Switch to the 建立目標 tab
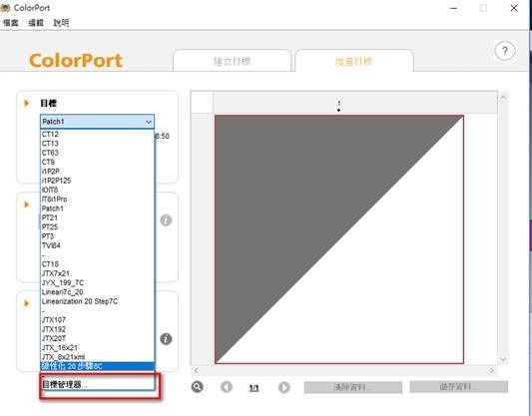 (x=233, y=61)
